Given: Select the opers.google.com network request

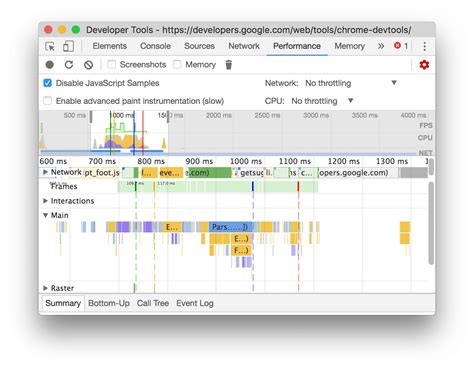Looking at the screenshot, I should tap(358, 173).
